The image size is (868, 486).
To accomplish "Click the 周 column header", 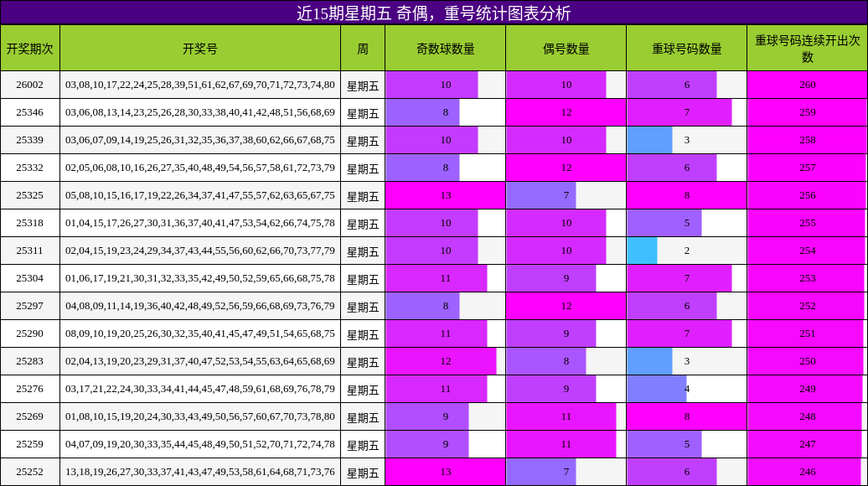I will click(x=363, y=47).
